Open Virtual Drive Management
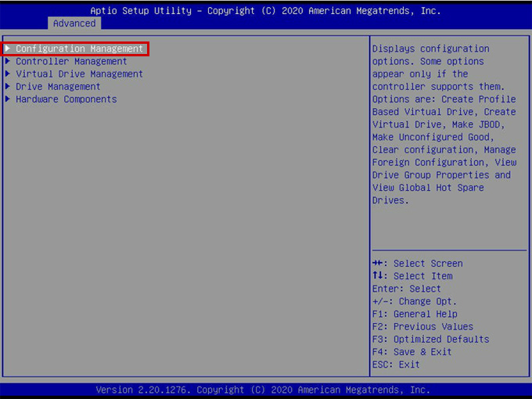Screen dimensions: 532x399 click(79, 74)
